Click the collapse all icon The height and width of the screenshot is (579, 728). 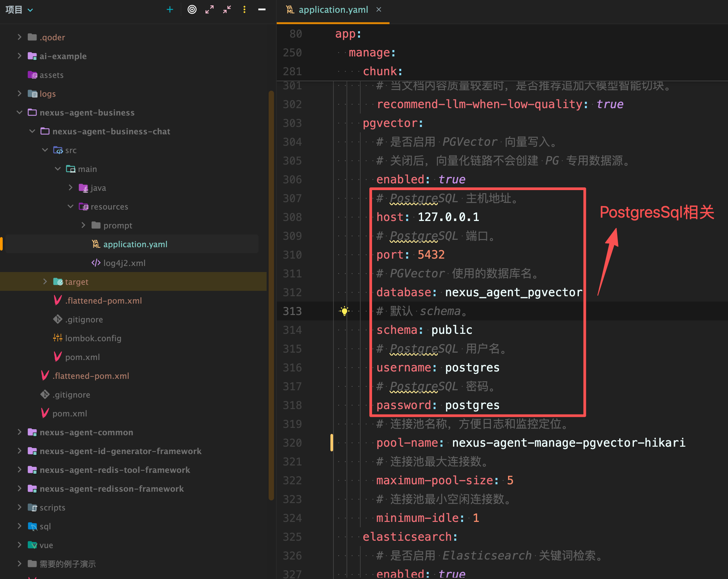point(227,10)
